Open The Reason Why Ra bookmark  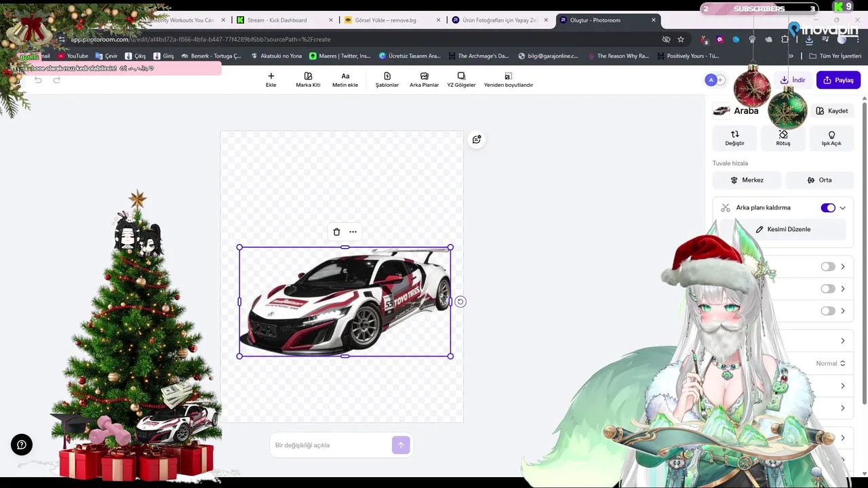[x=618, y=56]
